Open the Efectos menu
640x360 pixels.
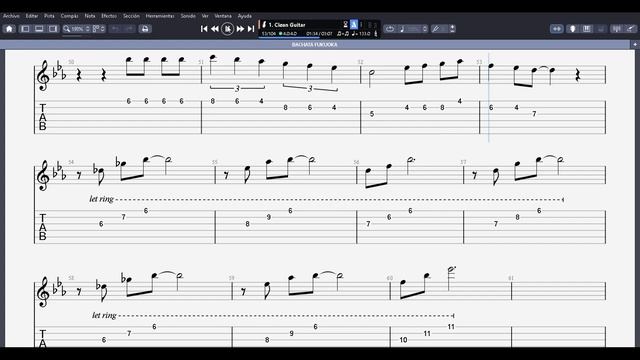[x=109, y=16]
